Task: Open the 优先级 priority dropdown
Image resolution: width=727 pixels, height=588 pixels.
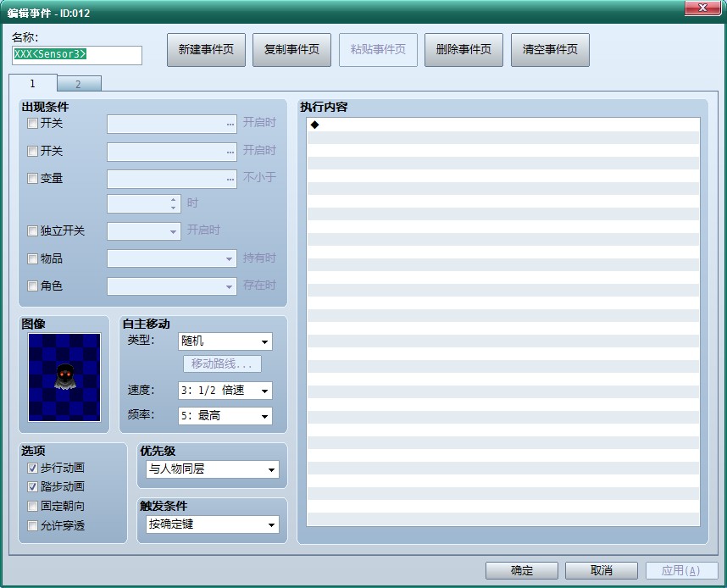Action: click(213, 469)
